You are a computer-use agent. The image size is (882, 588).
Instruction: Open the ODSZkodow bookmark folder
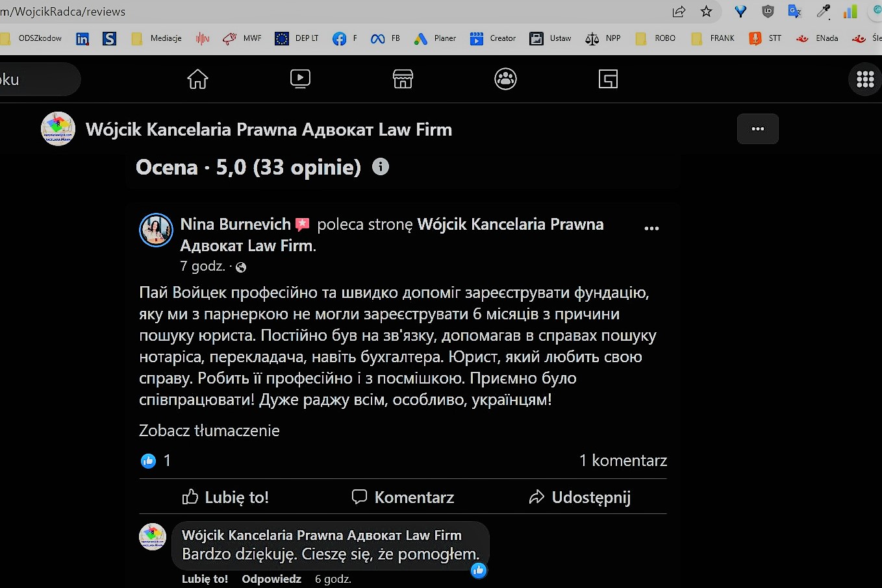31,38
